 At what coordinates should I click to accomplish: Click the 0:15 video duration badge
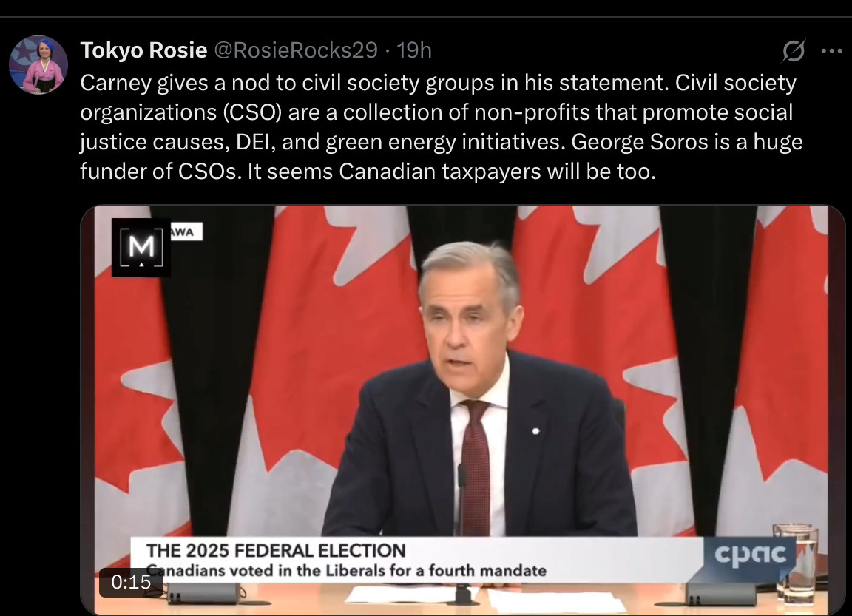point(131,583)
